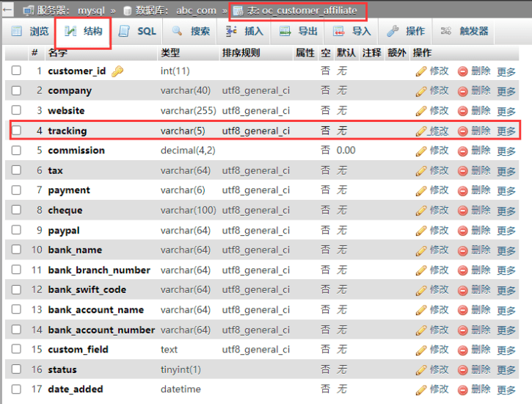Click the red delete icon for company row
532x404 pixels.
pyautogui.click(x=463, y=91)
